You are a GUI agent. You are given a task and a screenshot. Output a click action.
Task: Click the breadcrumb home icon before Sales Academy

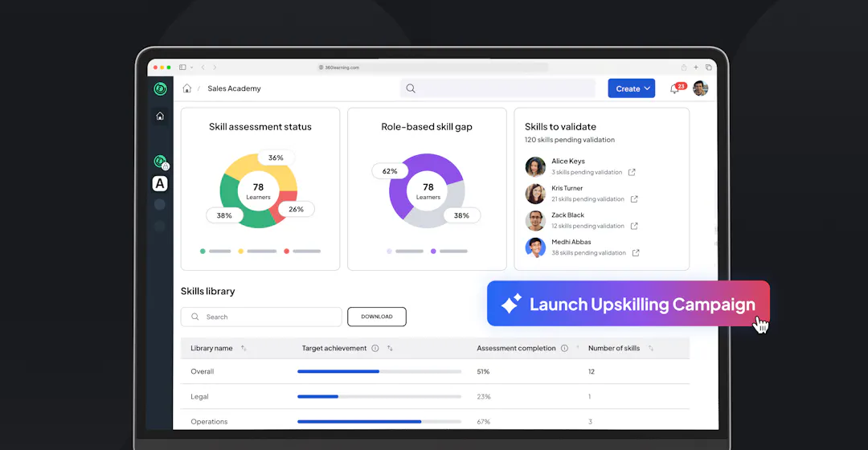coord(187,88)
